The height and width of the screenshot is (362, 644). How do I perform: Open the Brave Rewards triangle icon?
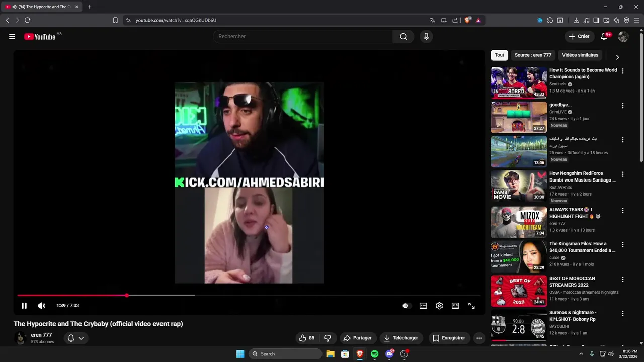pos(478,20)
